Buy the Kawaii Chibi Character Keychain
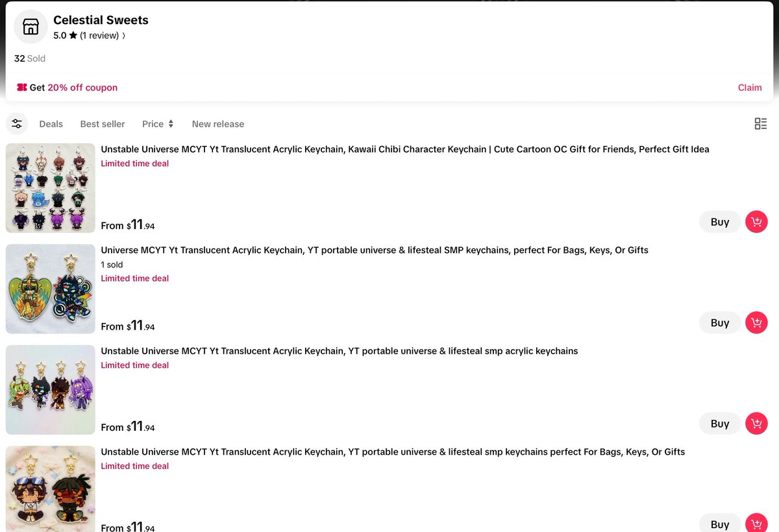 point(720,222)
